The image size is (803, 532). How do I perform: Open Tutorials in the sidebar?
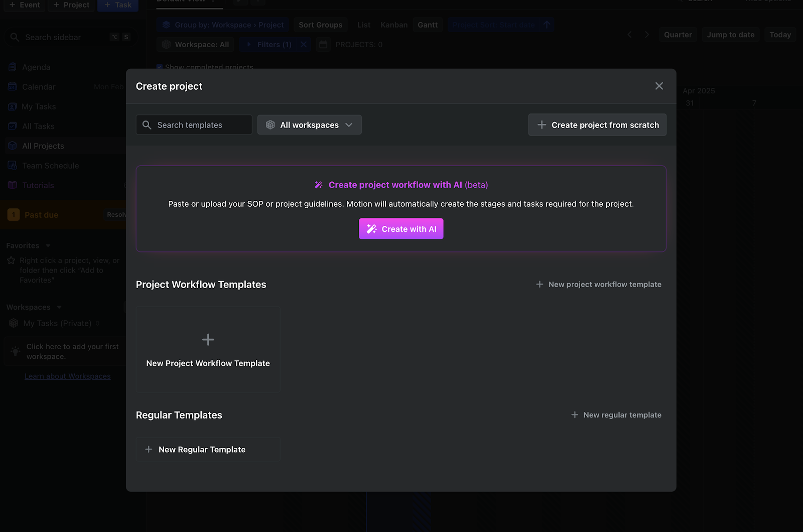pyautogui.click(x=38, y=185)
